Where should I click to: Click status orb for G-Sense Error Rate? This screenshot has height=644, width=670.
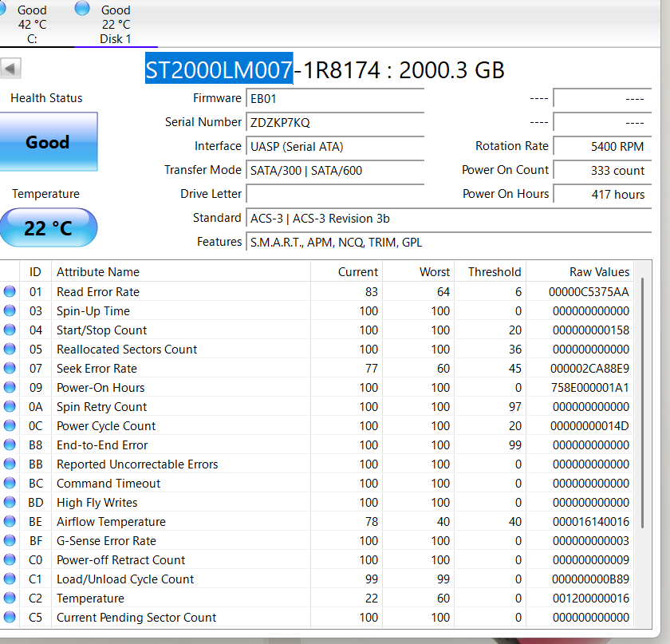[x=10, y=540]
